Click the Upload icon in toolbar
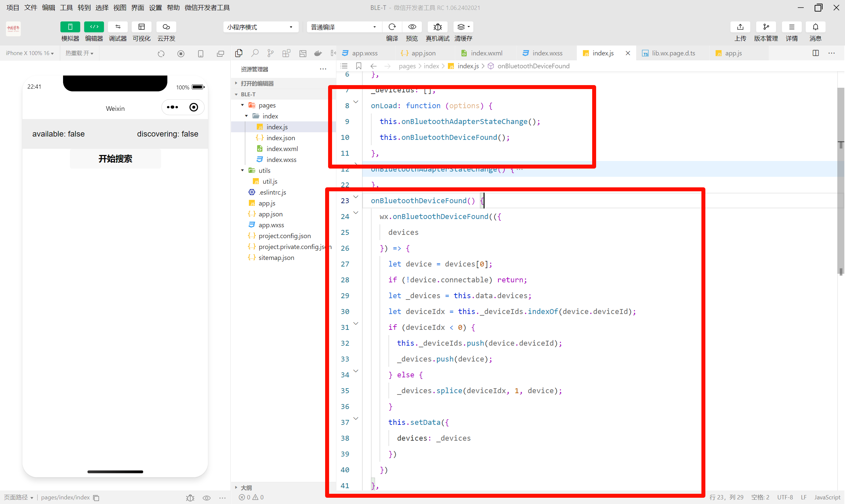 [740, 27]
